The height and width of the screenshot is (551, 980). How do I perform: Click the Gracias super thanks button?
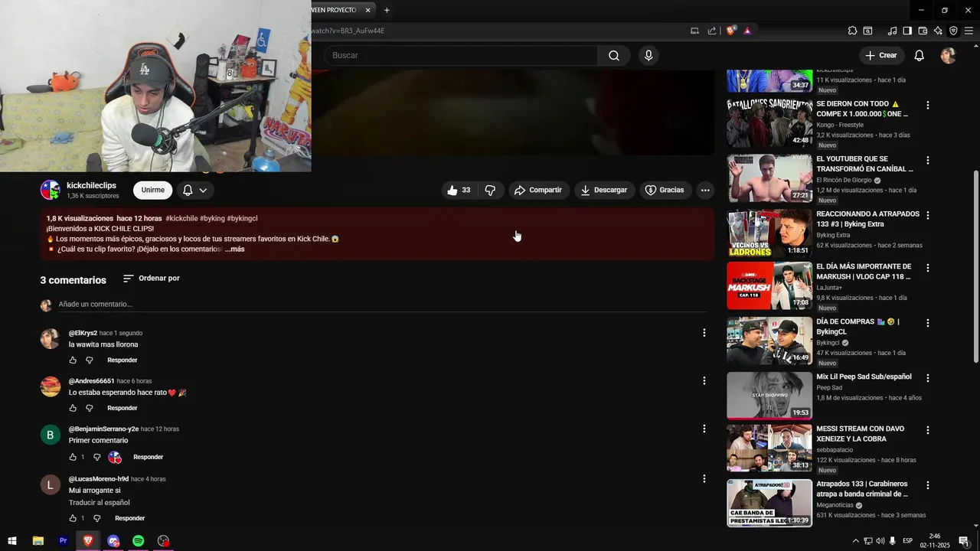(665, 190)
